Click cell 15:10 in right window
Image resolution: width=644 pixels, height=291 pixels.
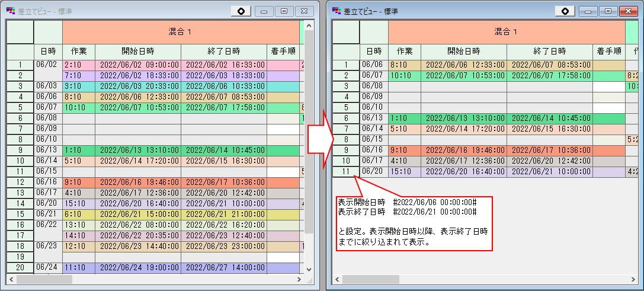(x=405, y=172)
